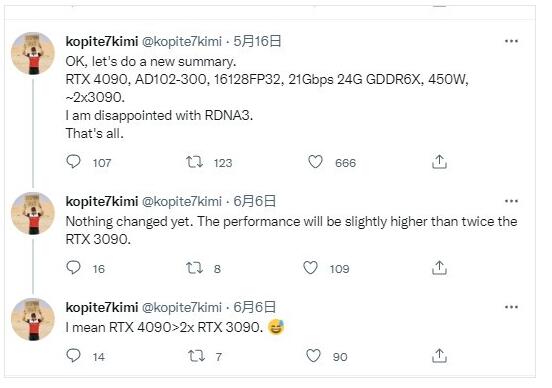552x388 pixels.
Task: Open the @kopite7kimi handle on second tweet
Action: coord(182,201)
